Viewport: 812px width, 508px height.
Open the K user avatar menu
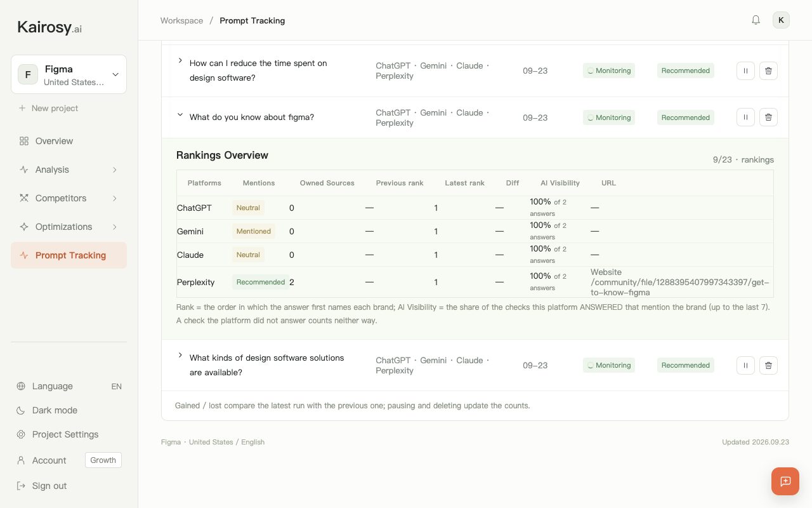point(781,20)
